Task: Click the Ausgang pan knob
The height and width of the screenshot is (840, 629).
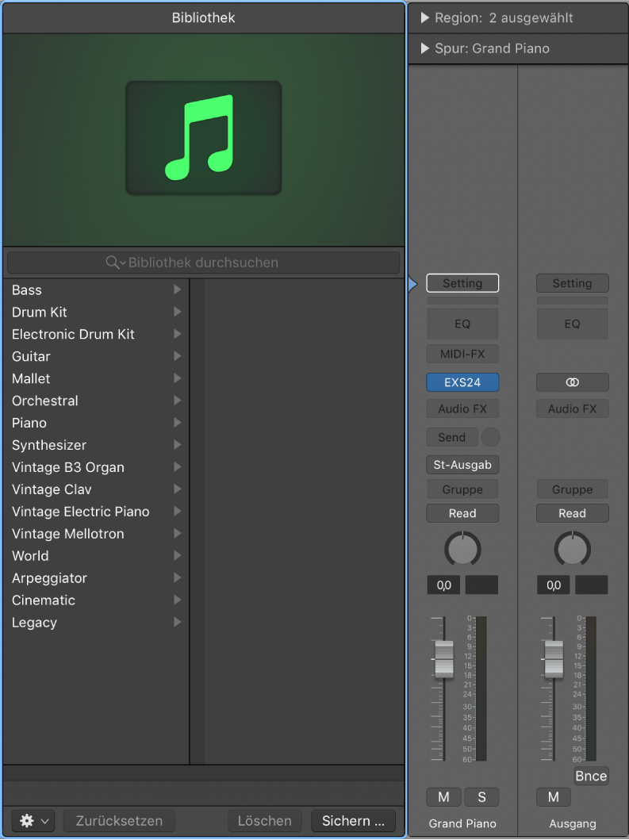Action: (x=572, y=549)
